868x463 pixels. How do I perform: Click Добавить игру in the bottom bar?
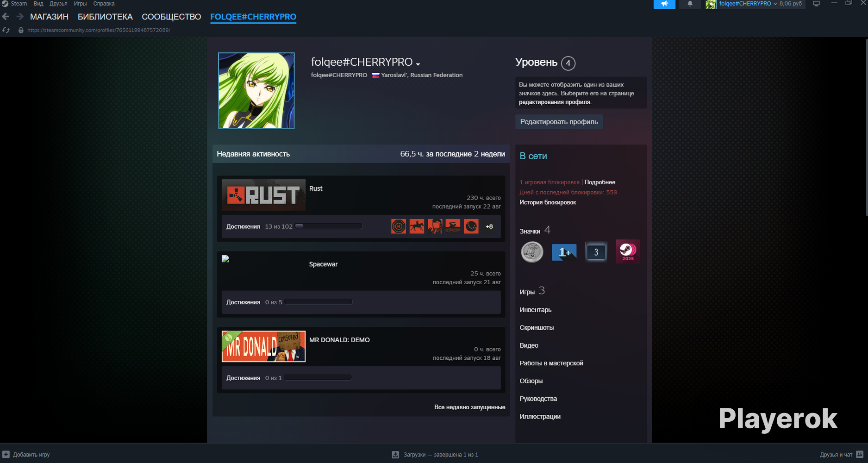click(31, 455)
